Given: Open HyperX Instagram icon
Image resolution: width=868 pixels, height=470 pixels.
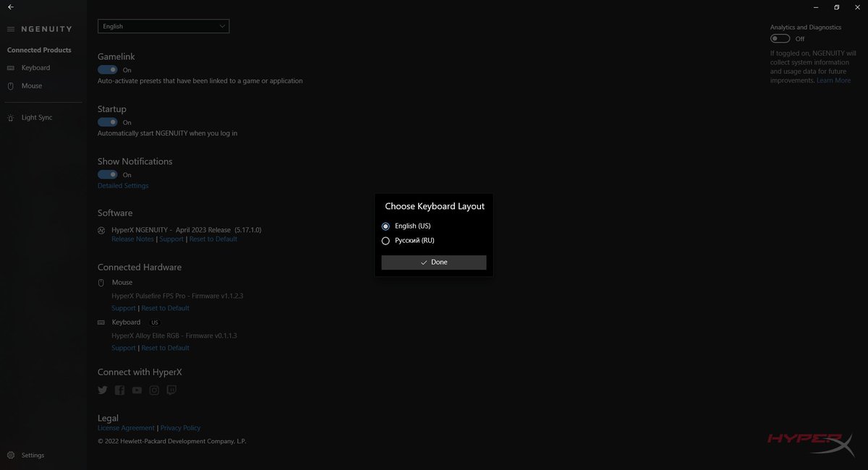Looking at the screenshot, I should coord(154,390).
